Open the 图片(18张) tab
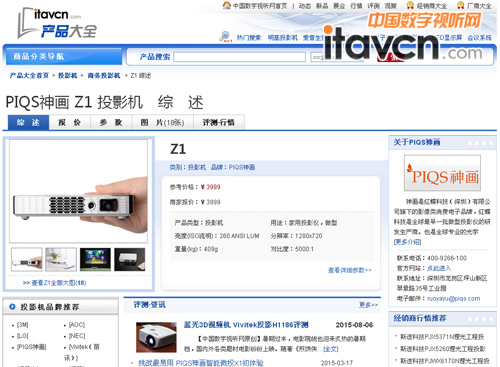The height and width of the screenshot is (367, 500). [x=162, y=123]
